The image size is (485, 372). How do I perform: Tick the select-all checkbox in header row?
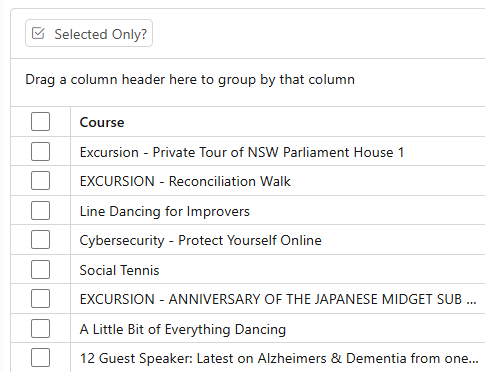coord(40,122)
